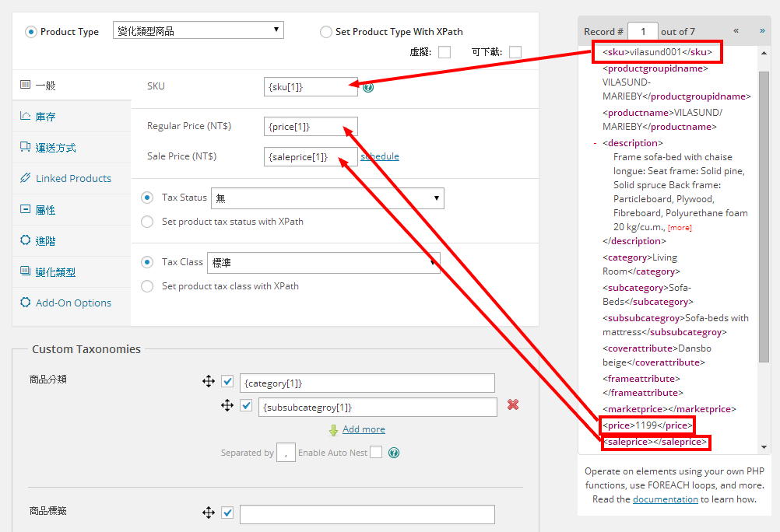Screen dimensions: 780x532
Task: Click the help icon next to SKU field
Action: (x=368, y=87)
